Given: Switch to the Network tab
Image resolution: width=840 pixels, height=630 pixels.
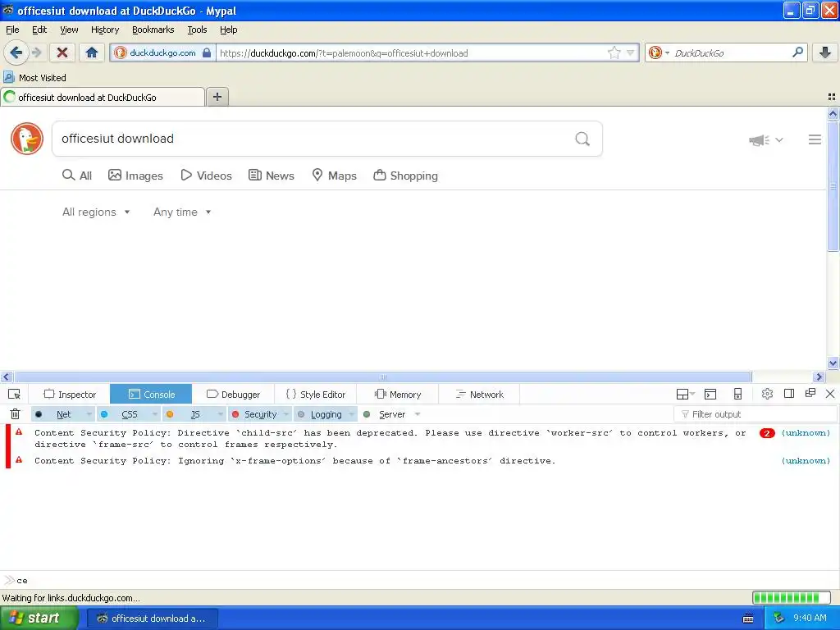Looking at the screenshot, I should click(479, 395).
